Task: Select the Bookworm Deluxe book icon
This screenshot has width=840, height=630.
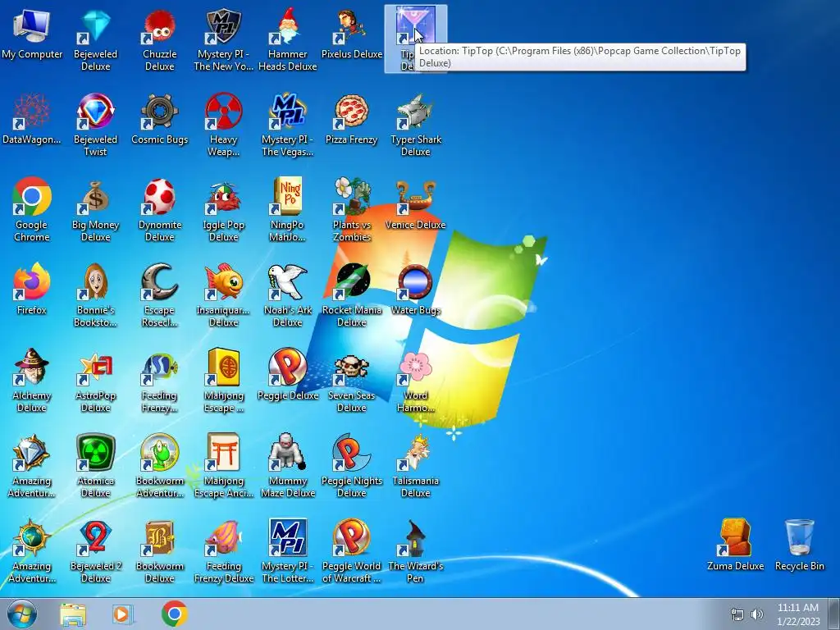Action: point(160,537)
